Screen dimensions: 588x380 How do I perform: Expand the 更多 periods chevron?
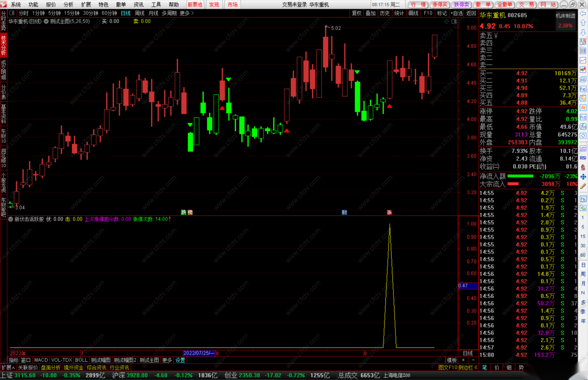193,13
